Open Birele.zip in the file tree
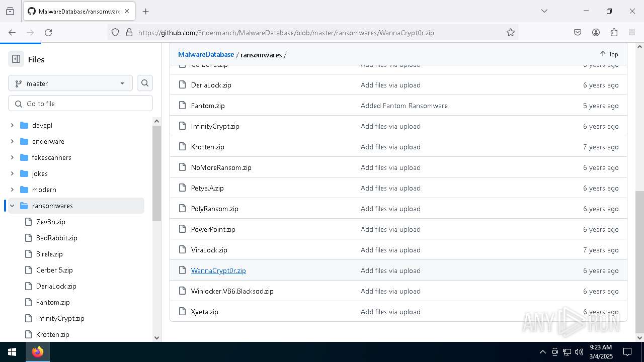Screen dimensions: 644x362 click(x=49, y=254)
